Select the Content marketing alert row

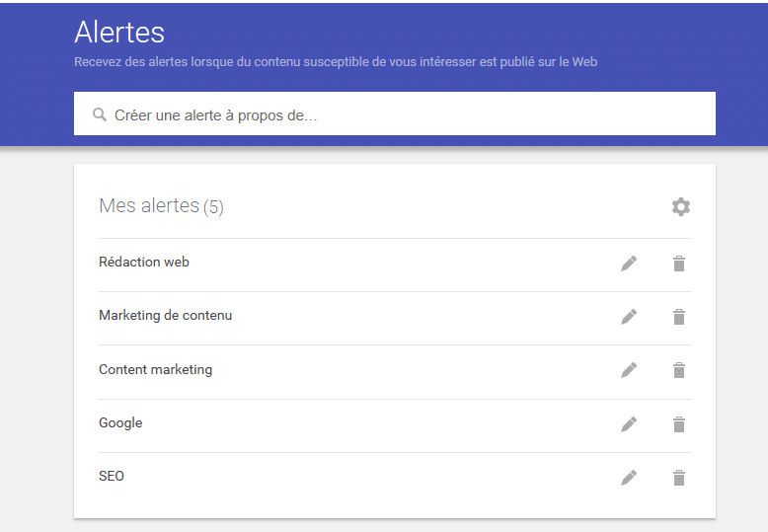click(x=156, y=370)
